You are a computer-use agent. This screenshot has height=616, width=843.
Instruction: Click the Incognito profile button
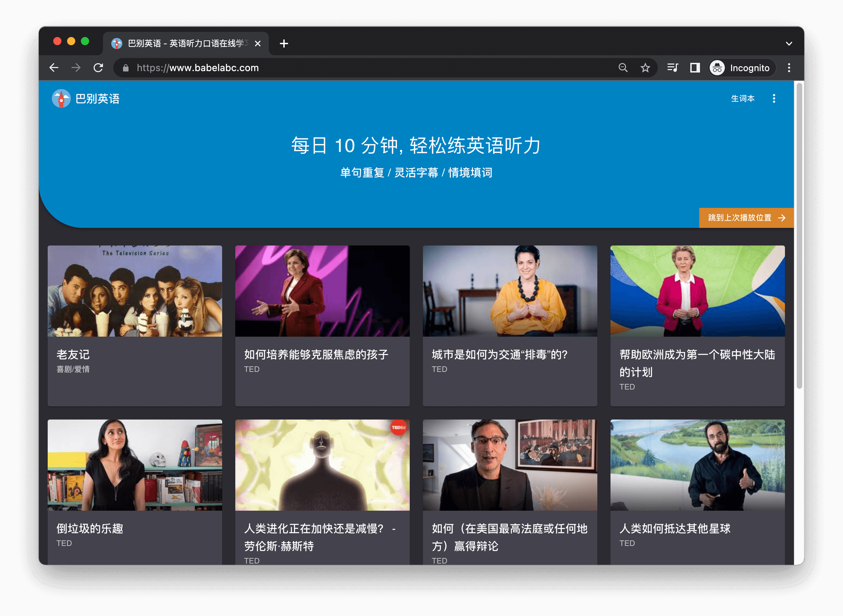741,68
